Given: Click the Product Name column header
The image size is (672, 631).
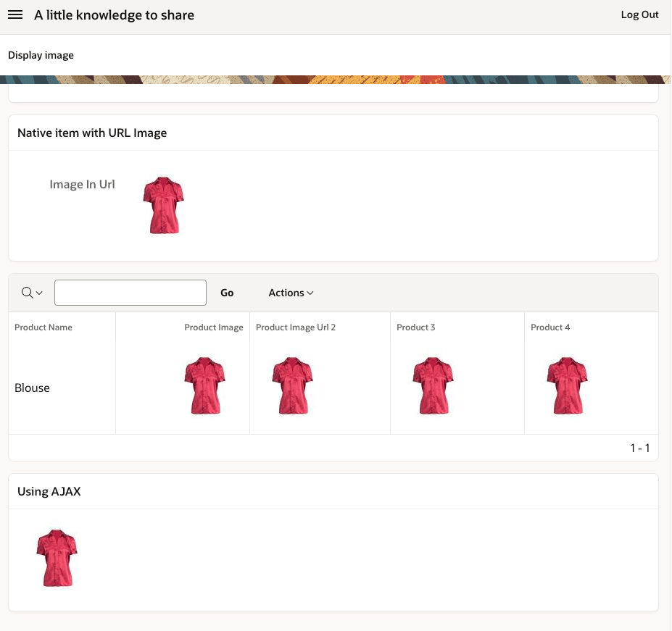Looking at the screenshot, I should (x=43, y=327).
